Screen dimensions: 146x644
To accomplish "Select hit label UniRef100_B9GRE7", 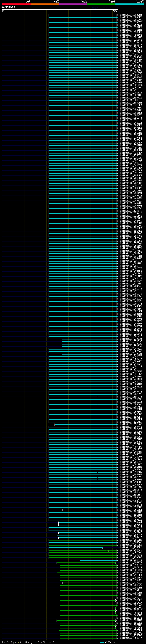I will click(x=131, y=27).
